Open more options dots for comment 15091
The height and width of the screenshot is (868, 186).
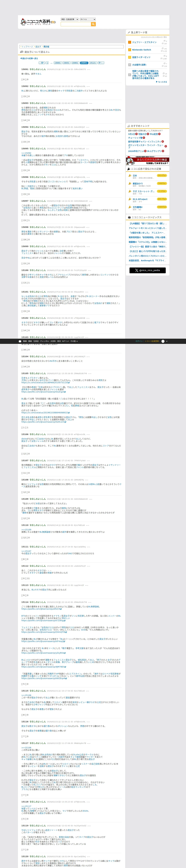pyautogui.click(x=89, y=69)
